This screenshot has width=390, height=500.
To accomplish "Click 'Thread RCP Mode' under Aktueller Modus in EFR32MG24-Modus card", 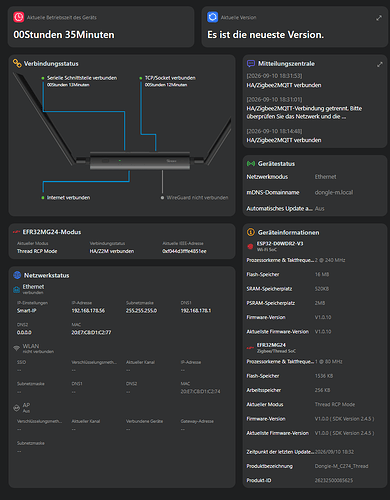I will click(x=37, y=251).
